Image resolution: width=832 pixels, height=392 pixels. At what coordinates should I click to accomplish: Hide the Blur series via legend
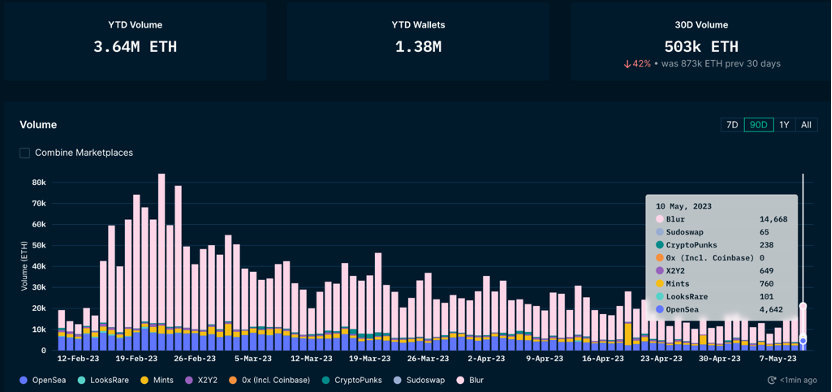tap(460, 380)
